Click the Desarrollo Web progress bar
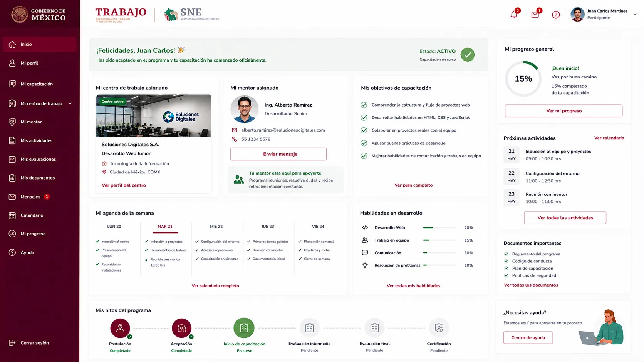Image resolution: width=644 pixels, height=362 pixels. point(439,228)
